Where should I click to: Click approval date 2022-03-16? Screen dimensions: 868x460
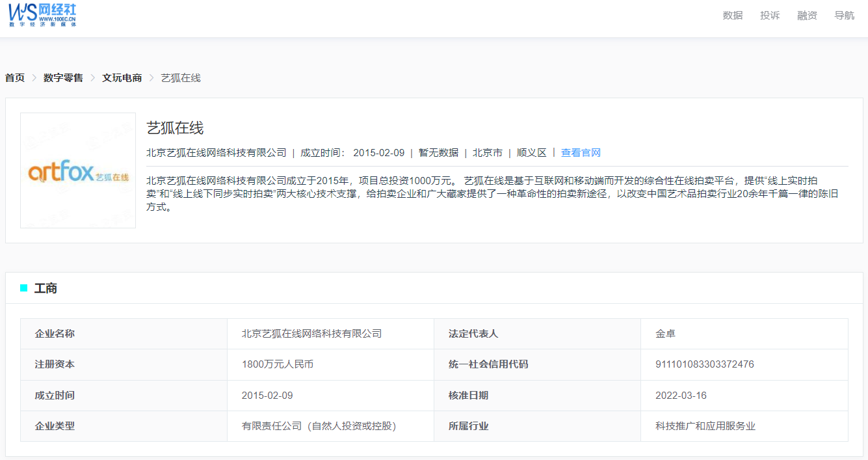tap(681, 396)
